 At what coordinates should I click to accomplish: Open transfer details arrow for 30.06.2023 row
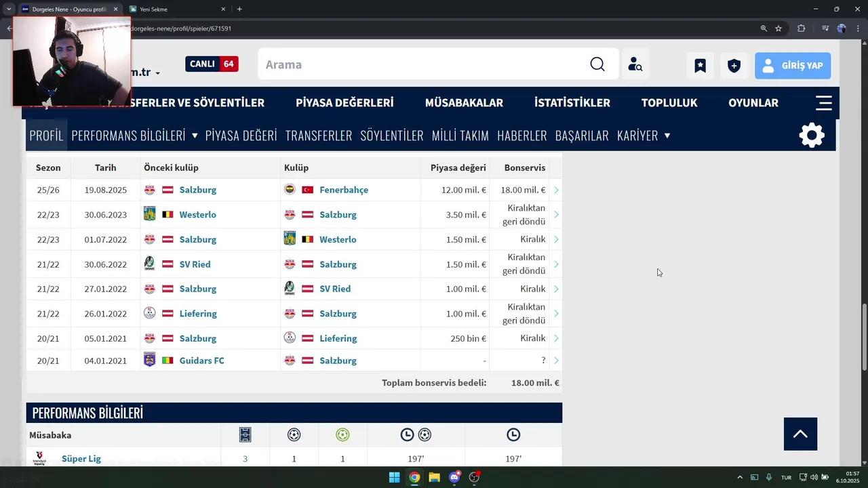[x=556, y=214]
